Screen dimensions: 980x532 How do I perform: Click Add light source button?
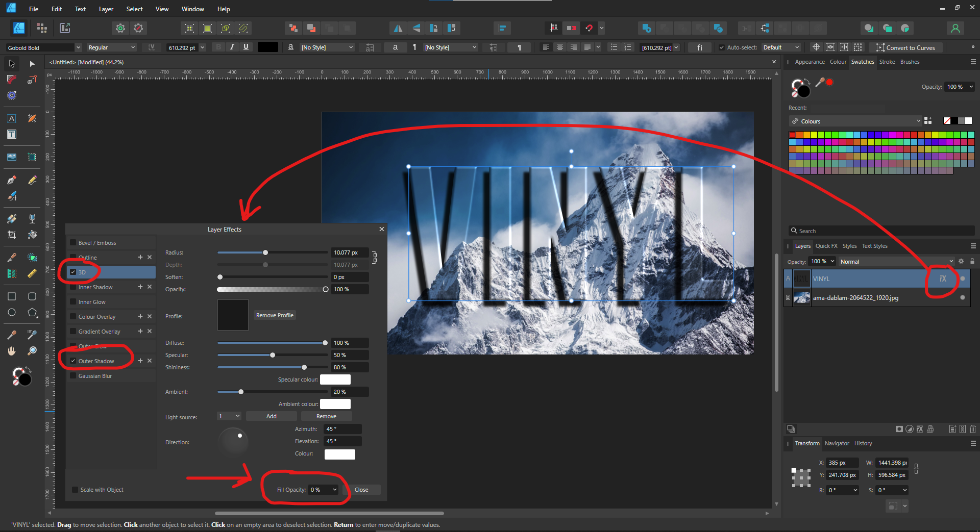[x=272, y=416]
